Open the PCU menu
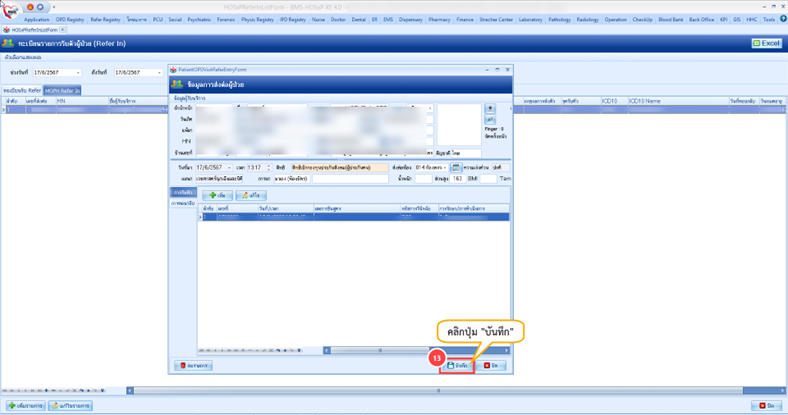This screenshot has height=415, width=788. click(158, 20)
